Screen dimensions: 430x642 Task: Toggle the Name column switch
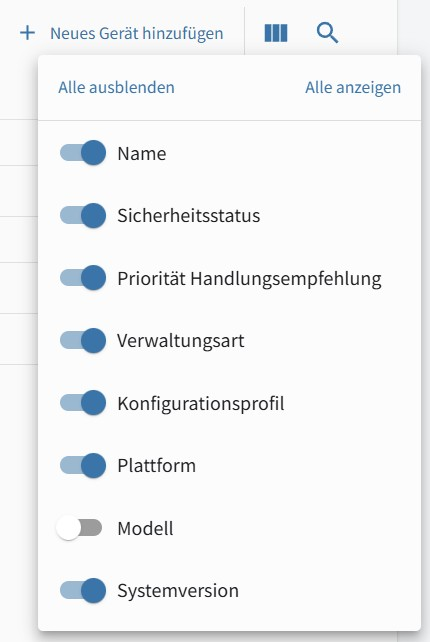pos(83,153)
